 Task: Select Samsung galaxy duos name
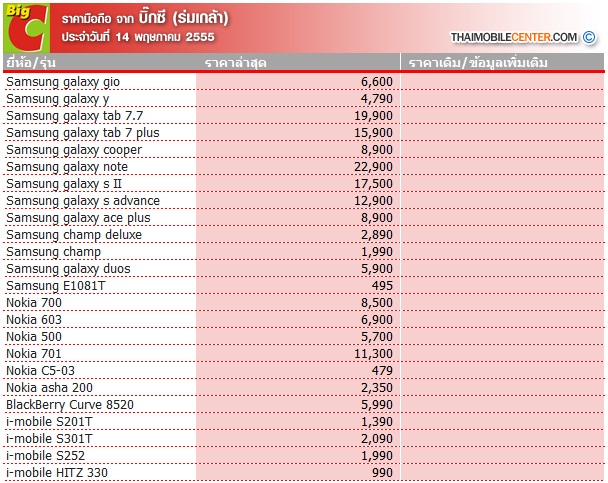coord(68,269)
